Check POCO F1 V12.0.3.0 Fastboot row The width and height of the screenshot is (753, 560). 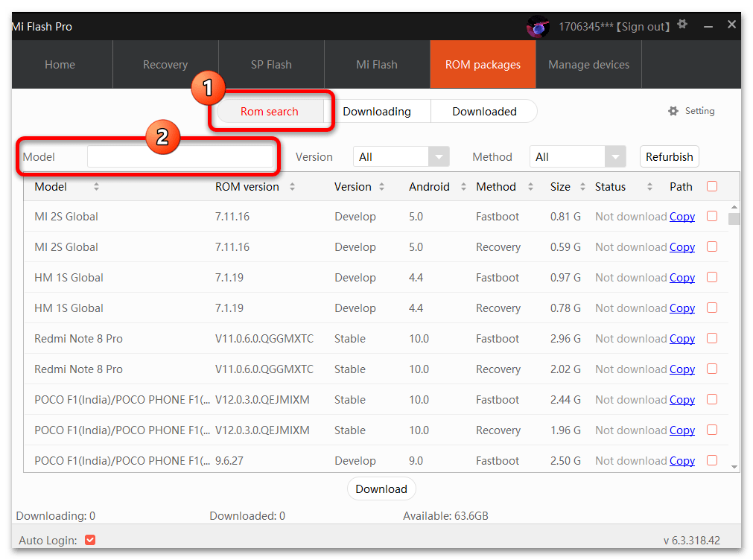tap(712, 399)
